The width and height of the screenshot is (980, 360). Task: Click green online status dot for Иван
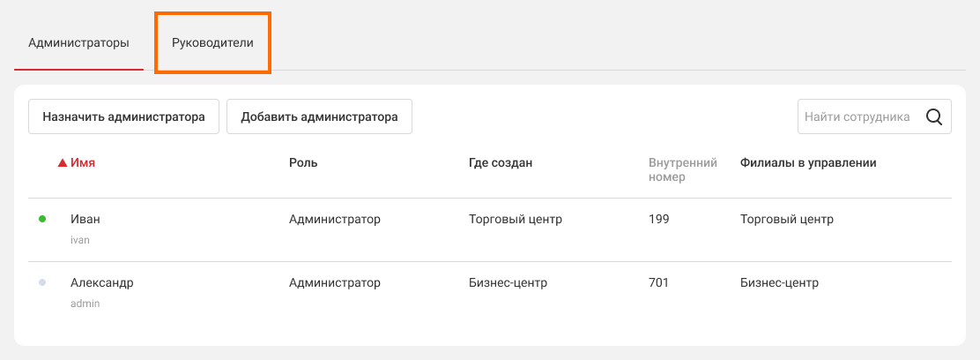click(42, 219)
